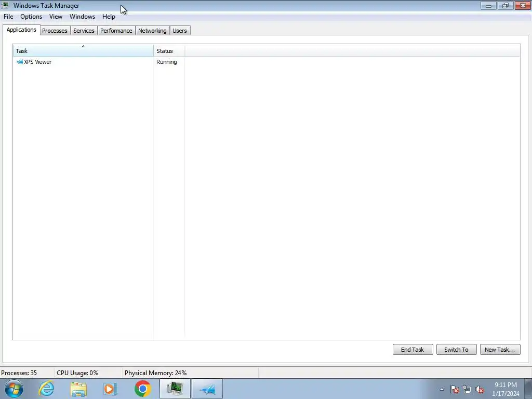Screen dimensions: 532x399
Task: Sort by the Task column header
Action: (x=83, y=50)
